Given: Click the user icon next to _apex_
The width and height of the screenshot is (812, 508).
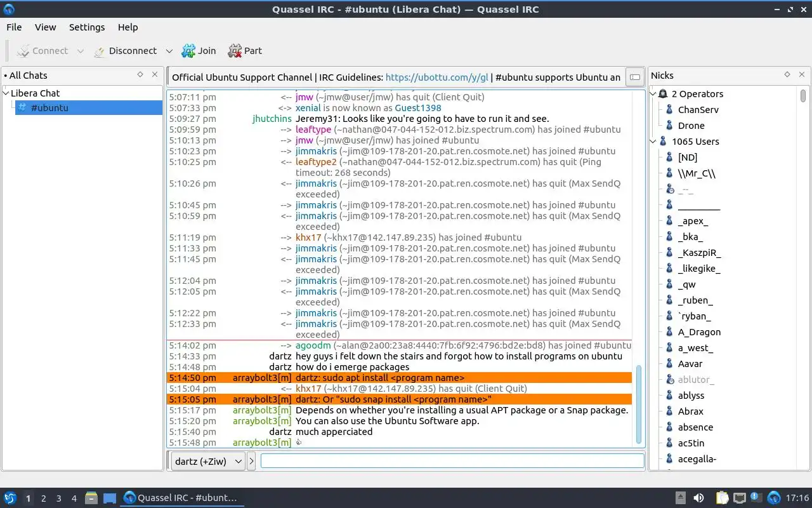Looking at the screenshot, I should tap(669, 221).
